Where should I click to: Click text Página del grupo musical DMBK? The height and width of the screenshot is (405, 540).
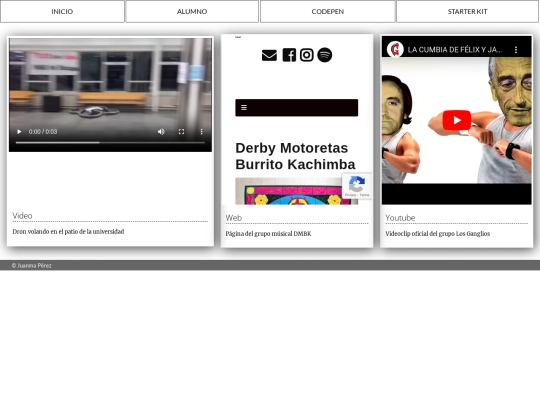[268, 234]
